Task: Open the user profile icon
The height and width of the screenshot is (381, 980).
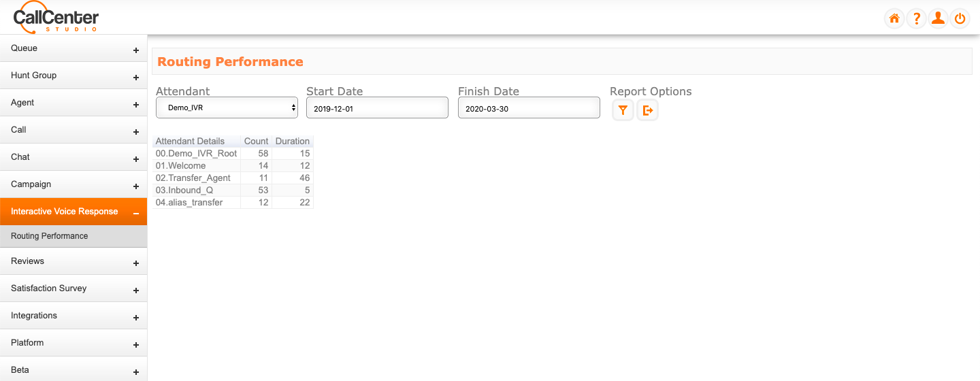Action: coord(938,18)
